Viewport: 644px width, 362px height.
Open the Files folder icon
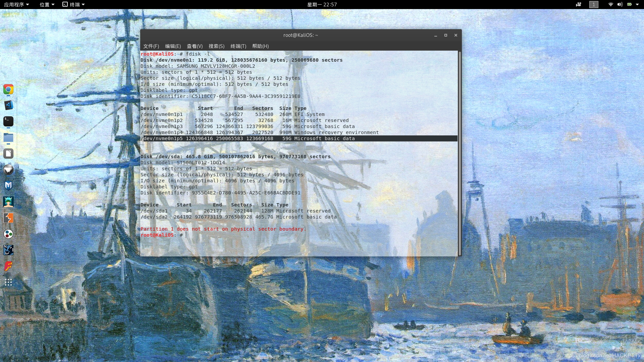point(8,137)
